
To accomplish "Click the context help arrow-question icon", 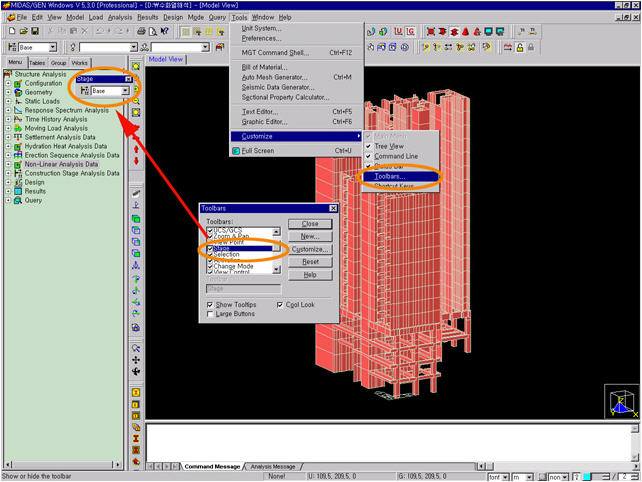I will pos(164,32).
